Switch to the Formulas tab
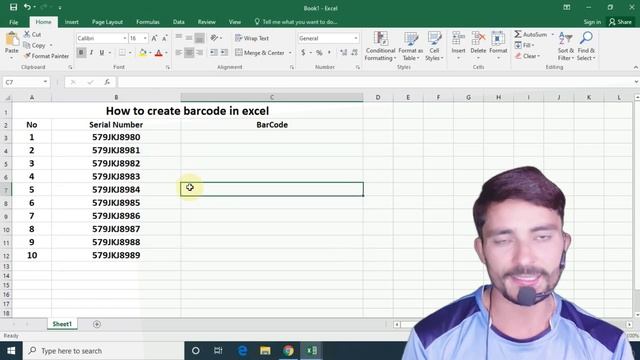Viewport: 640px width, 360px height. (148, 22)
